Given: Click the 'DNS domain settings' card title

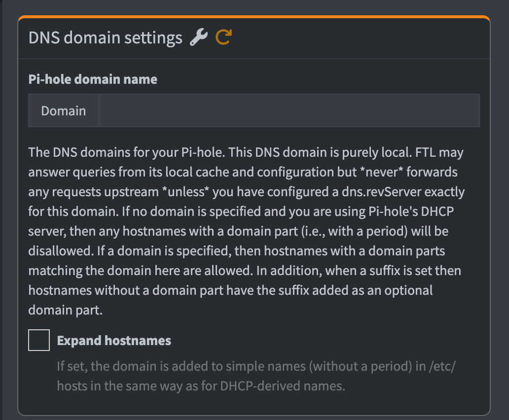Looking at the screenshot, I should click(x=105, y=38).
